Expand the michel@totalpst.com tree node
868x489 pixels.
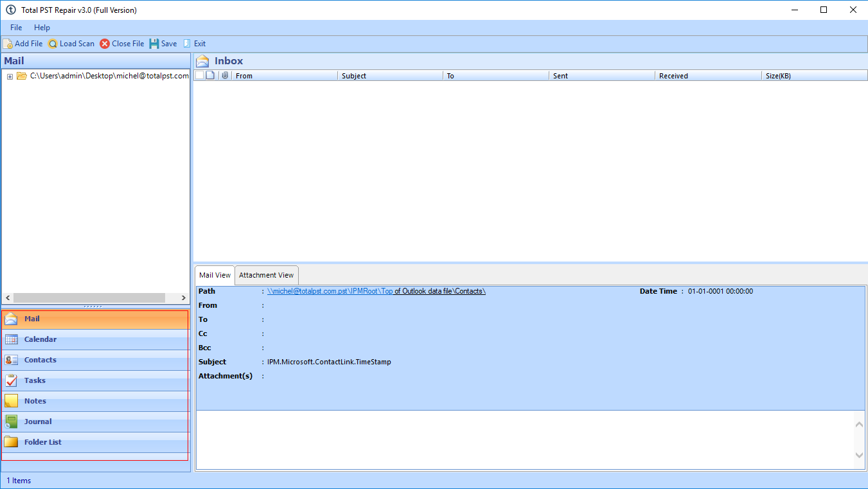coord(10,76)
